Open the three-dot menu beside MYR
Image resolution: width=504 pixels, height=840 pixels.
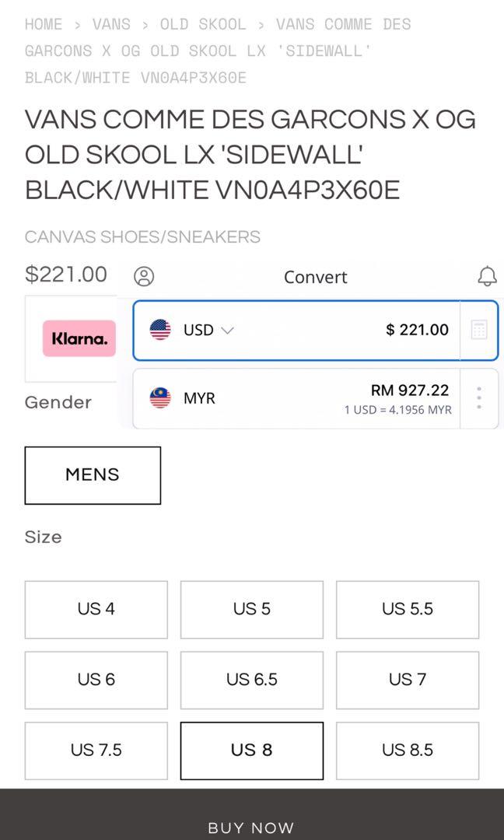pos(479,398)
